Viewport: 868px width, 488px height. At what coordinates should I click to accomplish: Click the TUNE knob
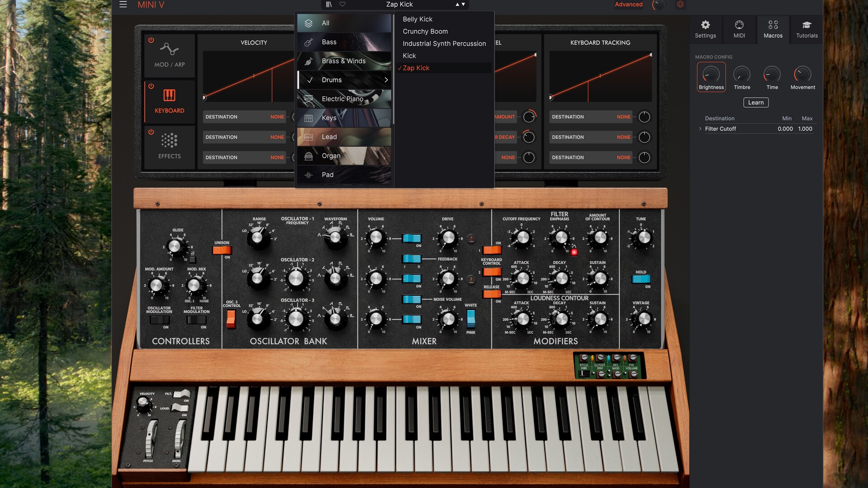pyautogui.click(x=644, y=237)
